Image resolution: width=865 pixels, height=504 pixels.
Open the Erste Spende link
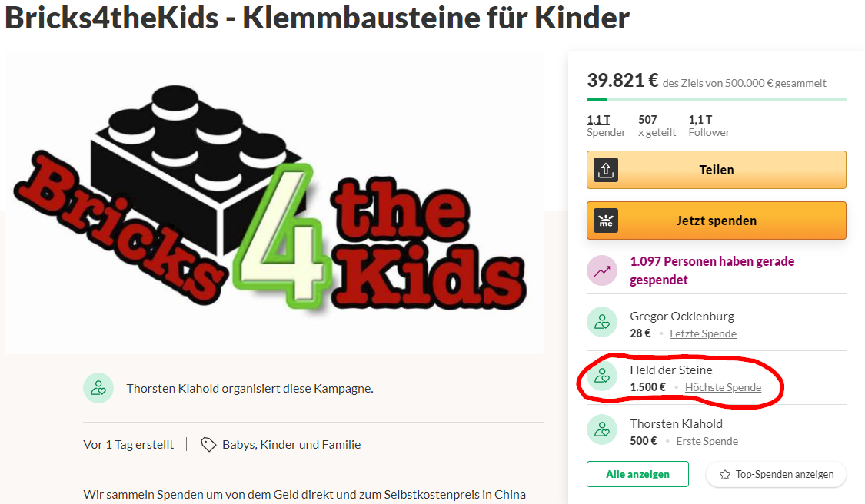707,441
